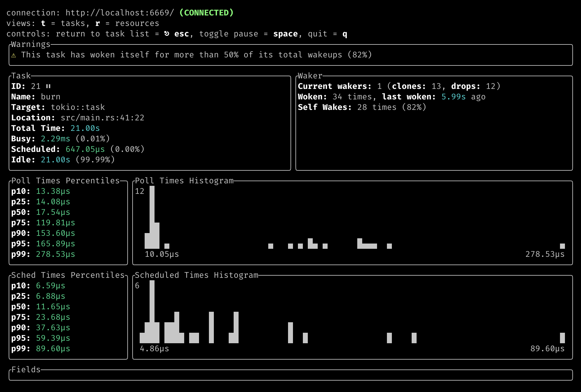The width and height of the screenshot is (581, 392).
Task: Click the self-wake warning message text
Action: (x=197, y=55)
